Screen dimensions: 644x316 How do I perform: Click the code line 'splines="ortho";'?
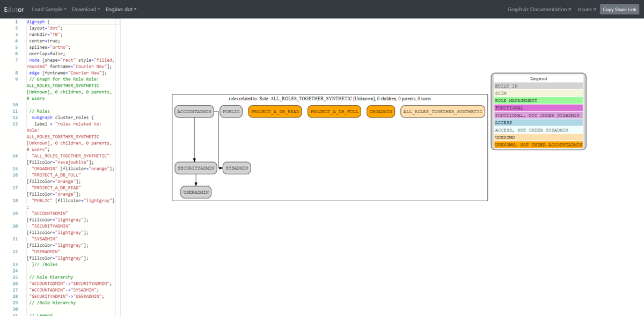[49, 47]
